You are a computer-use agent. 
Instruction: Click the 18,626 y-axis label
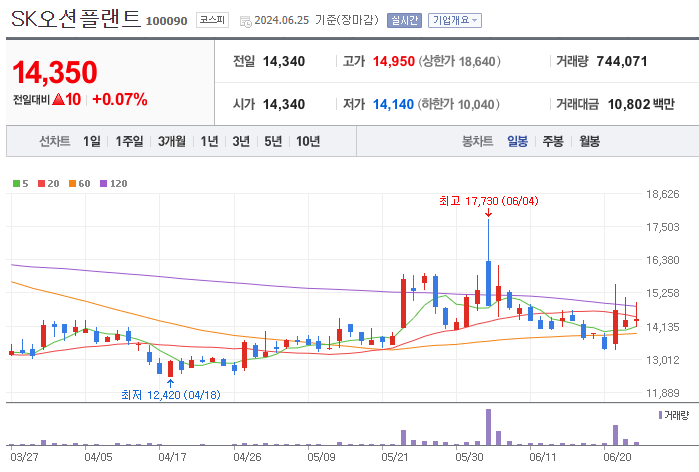click(x=663, y=194)
